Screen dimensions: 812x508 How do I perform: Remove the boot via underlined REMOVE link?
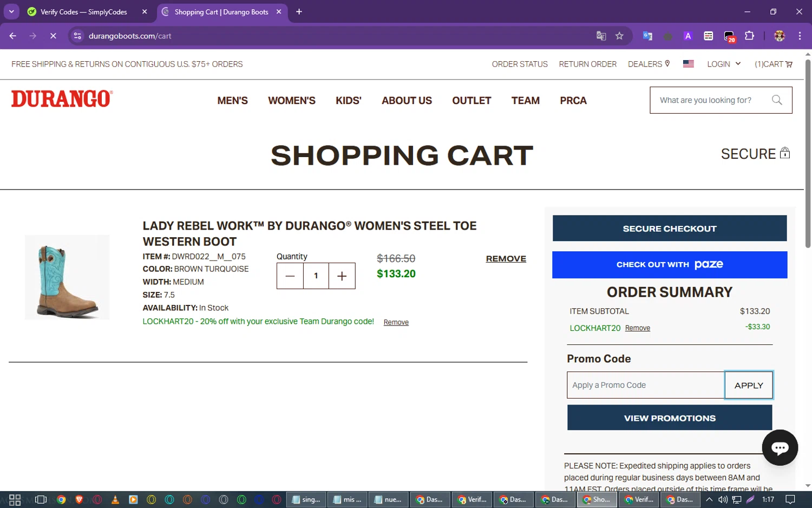pyautogui.click(x=506, y=259)
